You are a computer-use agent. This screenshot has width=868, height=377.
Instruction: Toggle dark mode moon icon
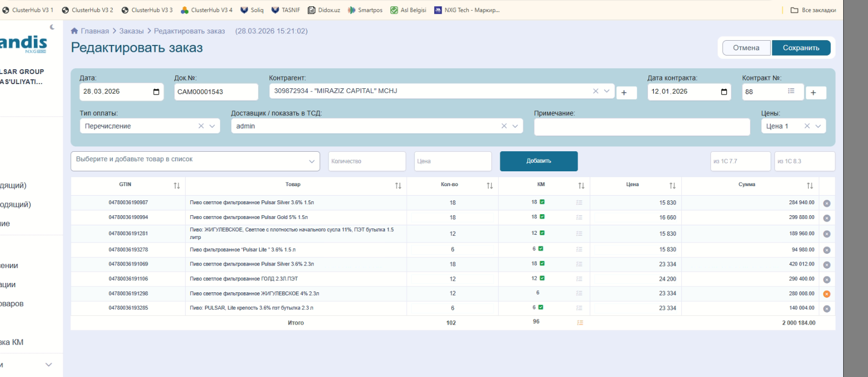[52, 27]
